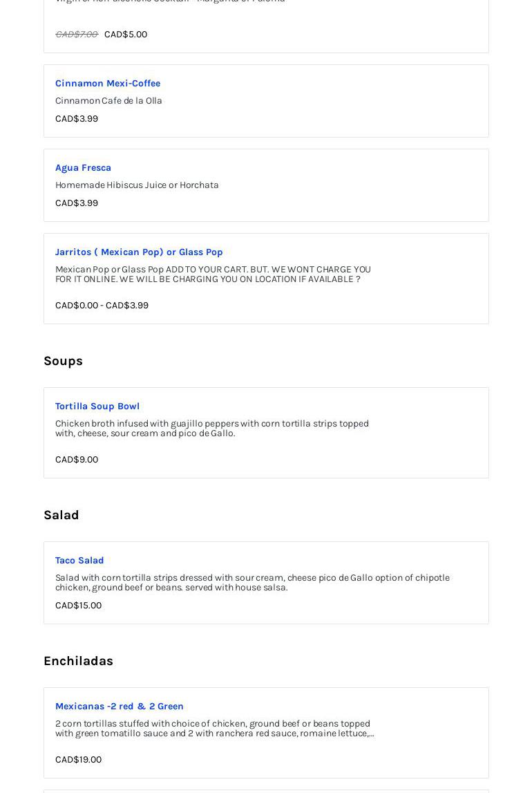Open the Tortilla Soup Bowl item
This screenshot has width=532, height=793.
pos(97,406)
